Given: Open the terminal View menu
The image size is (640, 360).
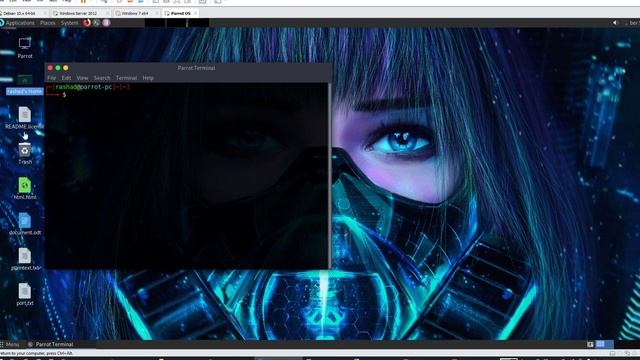Looking at the screenshot, I should tap(82, 78).
